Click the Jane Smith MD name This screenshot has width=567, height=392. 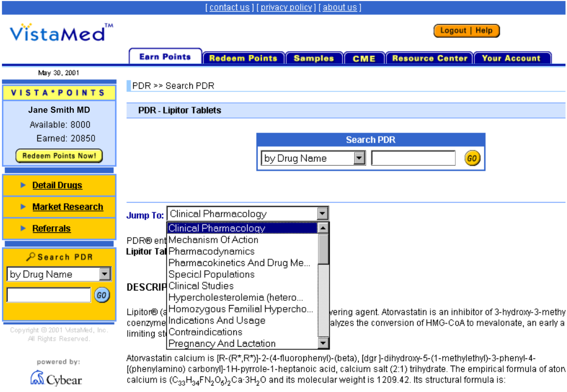coord(59,110)
